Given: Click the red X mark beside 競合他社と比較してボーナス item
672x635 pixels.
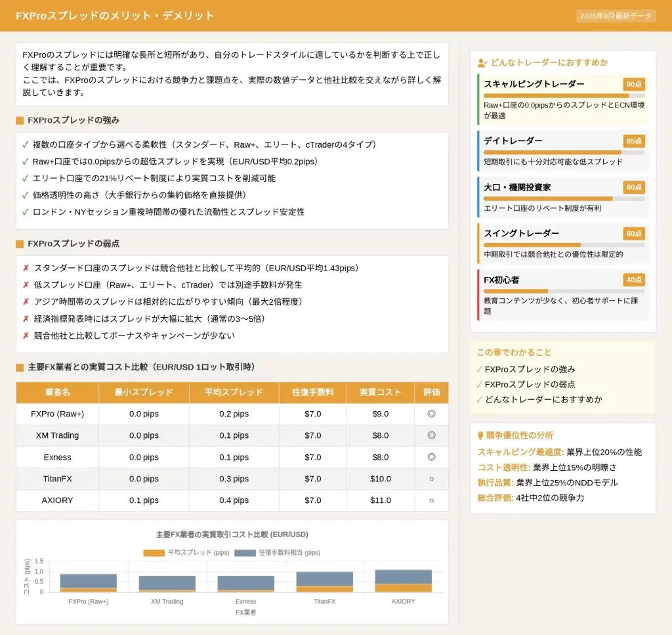Looking at the screenshot, I should [26, 336].
